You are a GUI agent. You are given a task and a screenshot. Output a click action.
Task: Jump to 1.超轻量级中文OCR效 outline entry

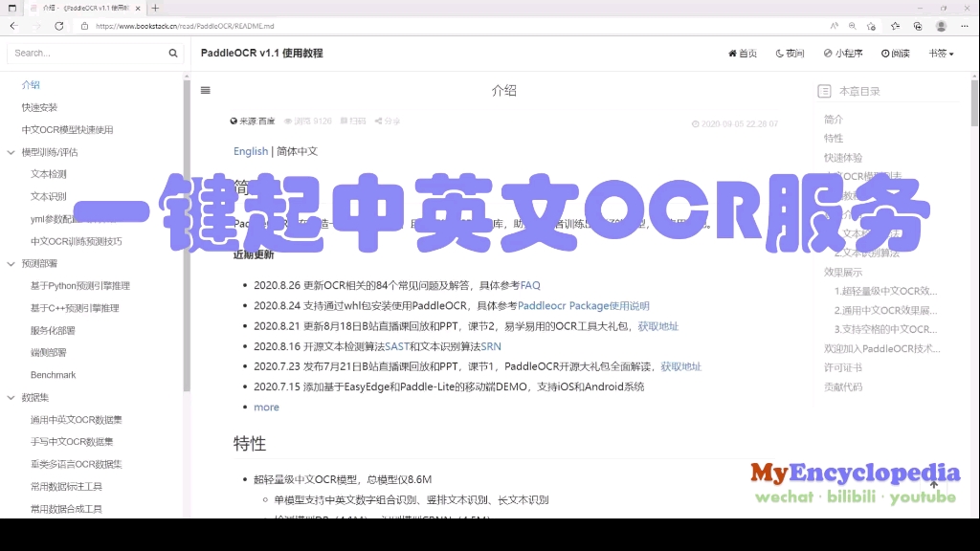[x=885, y=291]
